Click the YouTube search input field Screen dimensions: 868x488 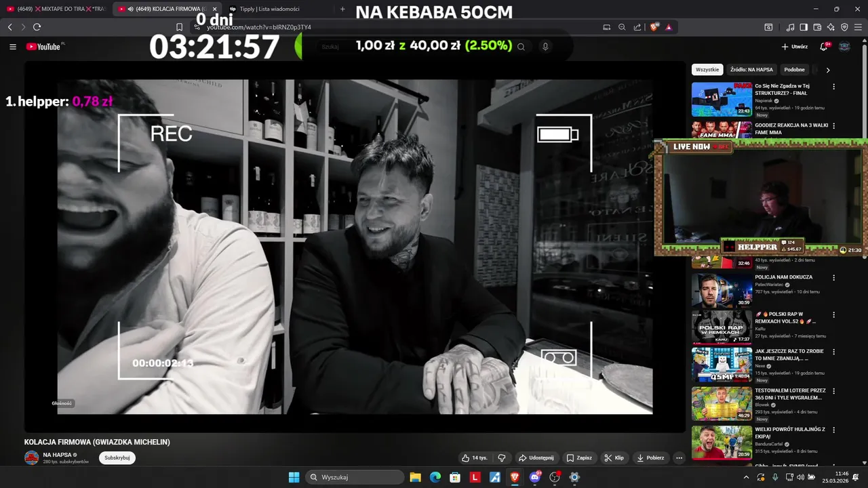(414, 47)
